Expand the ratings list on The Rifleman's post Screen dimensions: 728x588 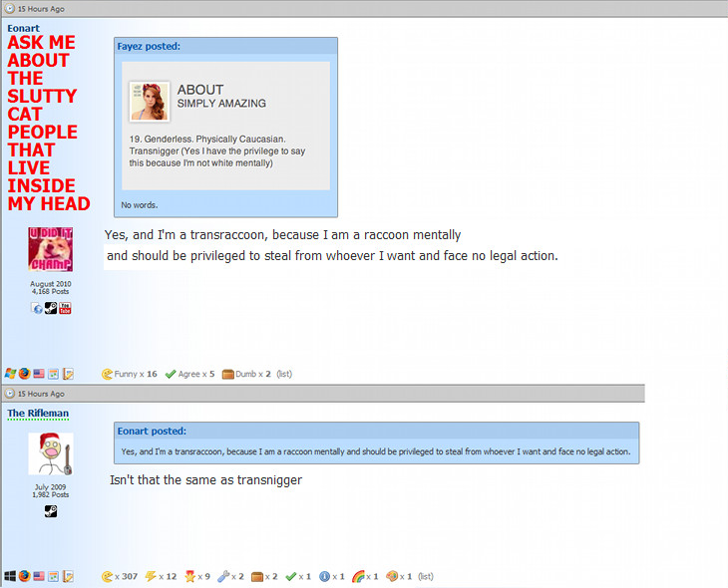(426, 576)
